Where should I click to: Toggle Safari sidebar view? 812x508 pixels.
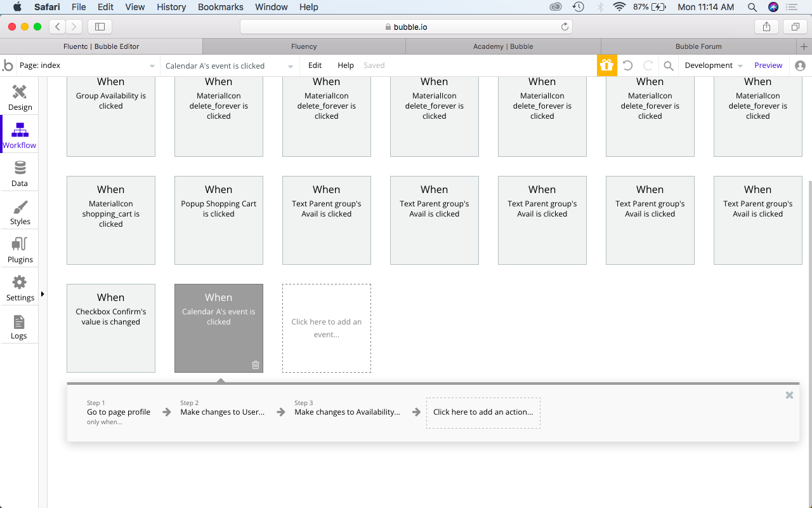(100, 27)
